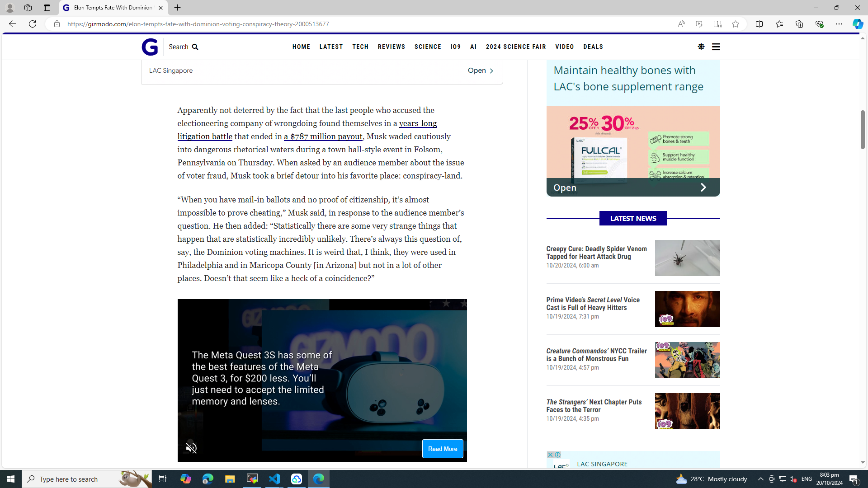Close the Gizmodo tab
Screen dimensions: 868x488
pos(160,8)
